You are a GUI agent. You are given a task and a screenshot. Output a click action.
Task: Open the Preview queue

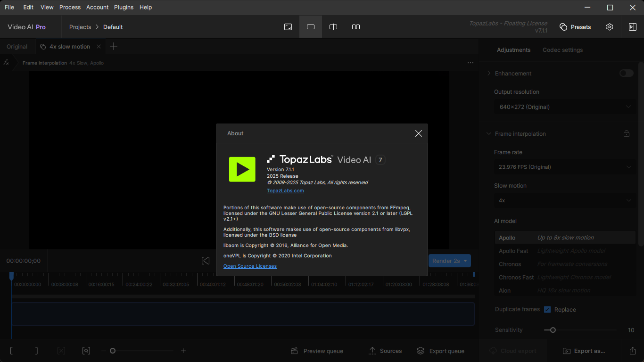click(317, 351)
